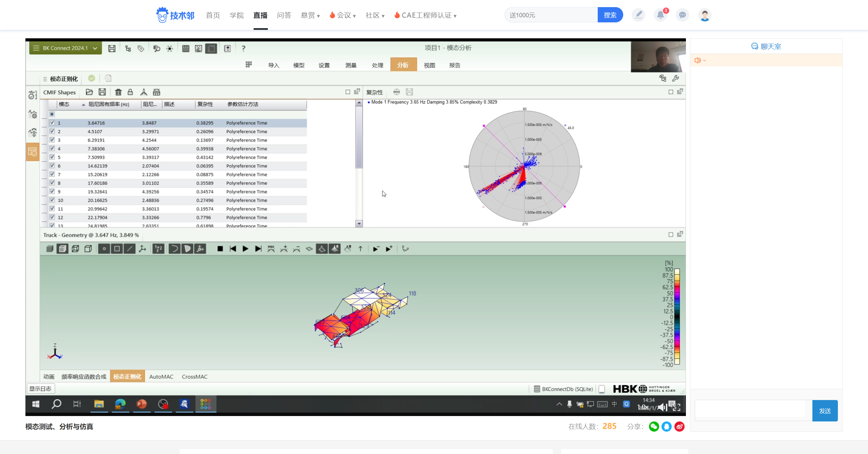Click the table scrollbar down arrow
Image resolution: width=868 pixels, height=454 pixels.
pyautogui.click(x=359, y=224)
